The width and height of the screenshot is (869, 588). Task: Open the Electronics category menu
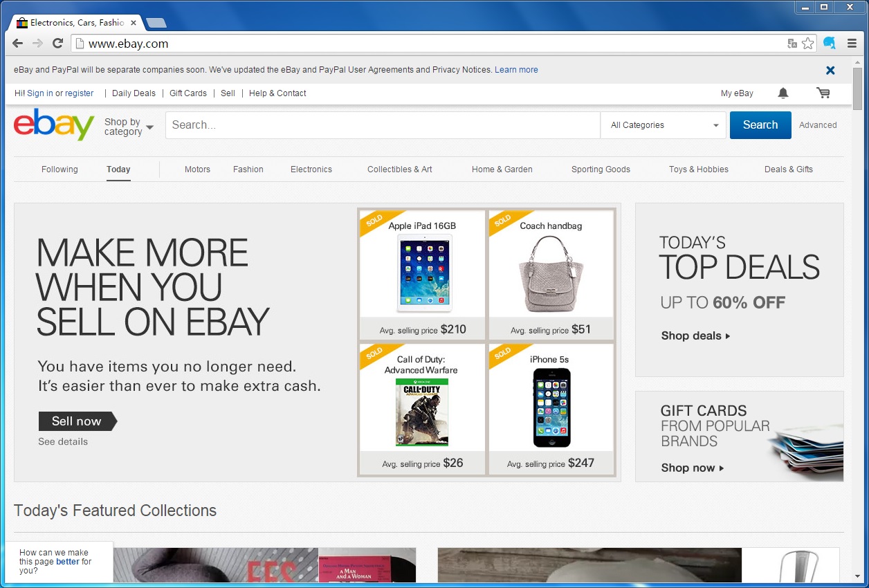(311, 169)
